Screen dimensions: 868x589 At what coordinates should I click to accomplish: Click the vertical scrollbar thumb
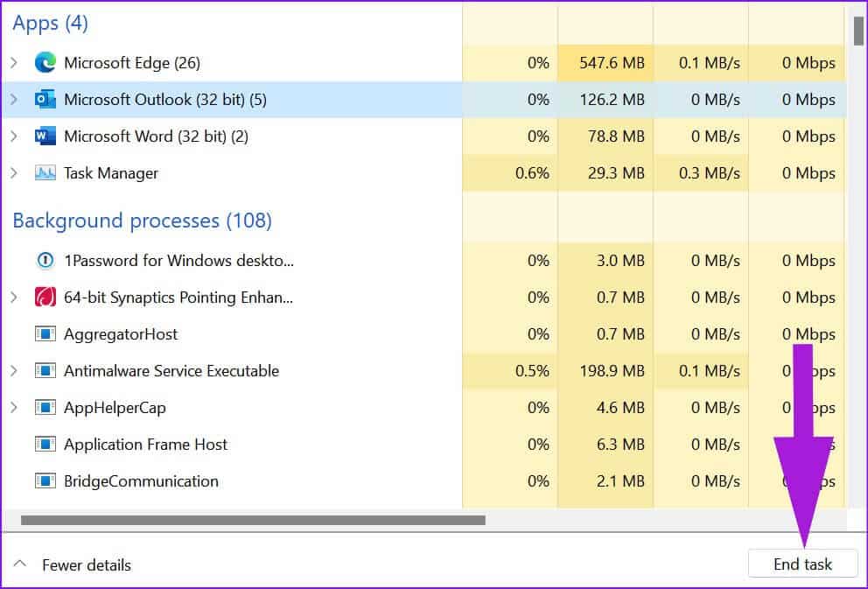[x=858, y=31]
